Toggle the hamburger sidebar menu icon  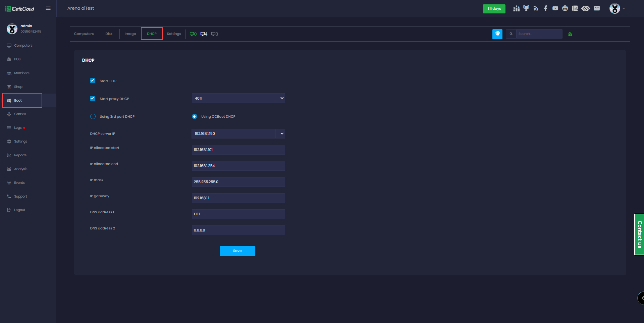coord(48,8)
